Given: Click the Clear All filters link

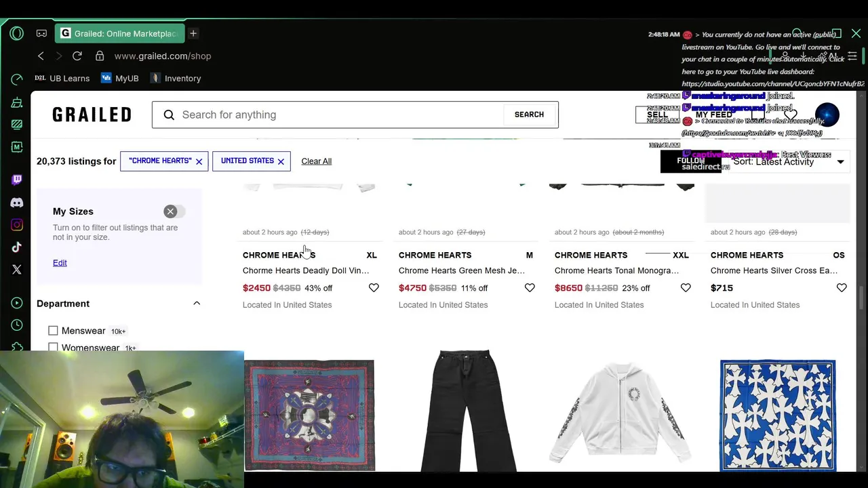Looking at the screenshot, I should pyautogui.click(x=316, y=161).
